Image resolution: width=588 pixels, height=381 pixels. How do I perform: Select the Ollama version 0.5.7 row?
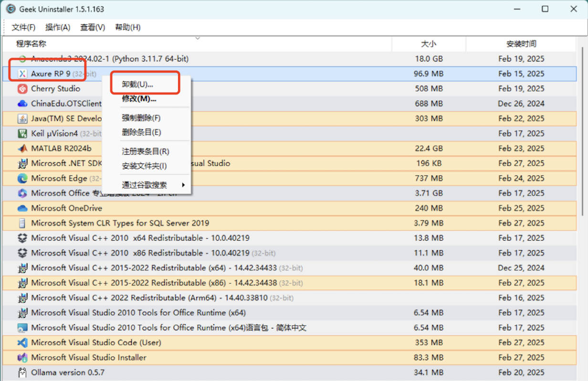click(289, 372)
